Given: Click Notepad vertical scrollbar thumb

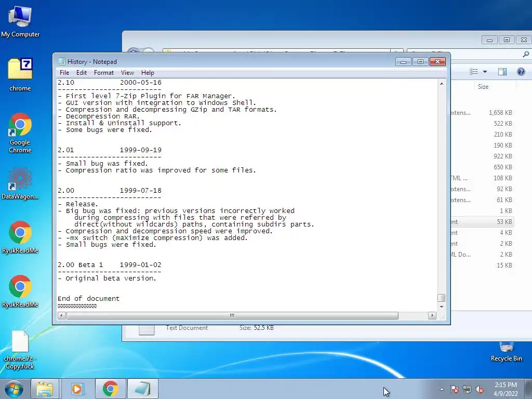Looking at the screenshot, I should pyautogui.click(x=442, y=298).
